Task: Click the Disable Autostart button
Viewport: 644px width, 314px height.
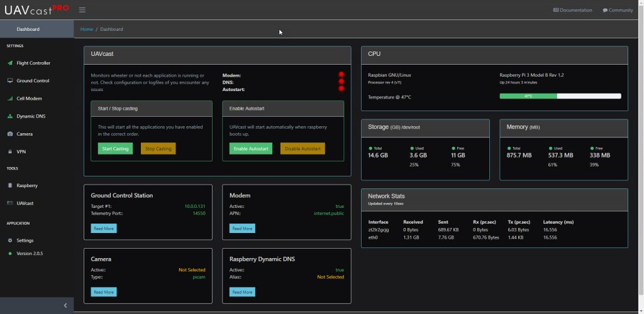Action: pos(303,148)
